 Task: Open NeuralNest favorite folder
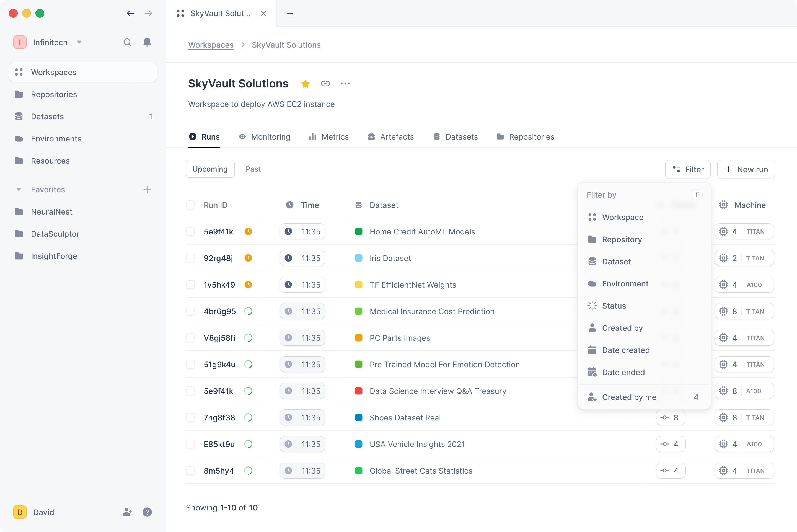coord(83,212)
